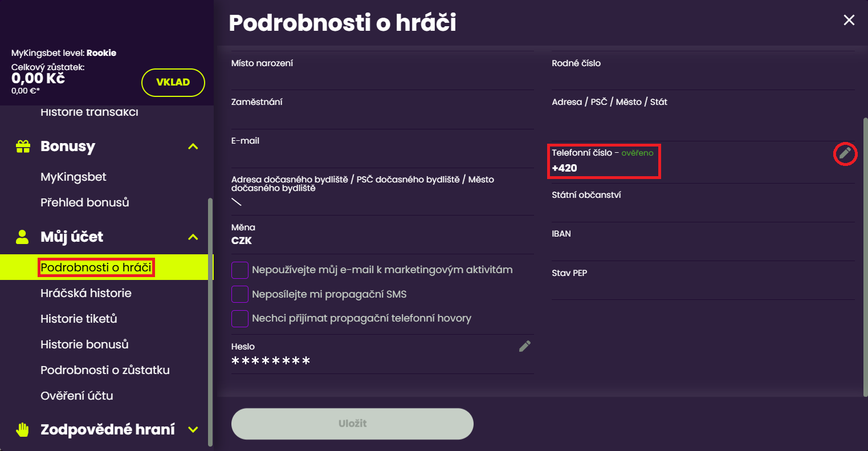Tick the Neposílejte mi propagační SMS checkbox

tap(240, 294)
